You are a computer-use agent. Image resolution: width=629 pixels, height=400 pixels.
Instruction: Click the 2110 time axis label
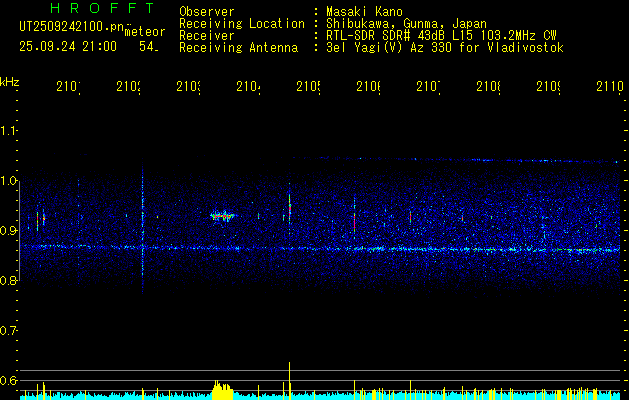[610, 86]
